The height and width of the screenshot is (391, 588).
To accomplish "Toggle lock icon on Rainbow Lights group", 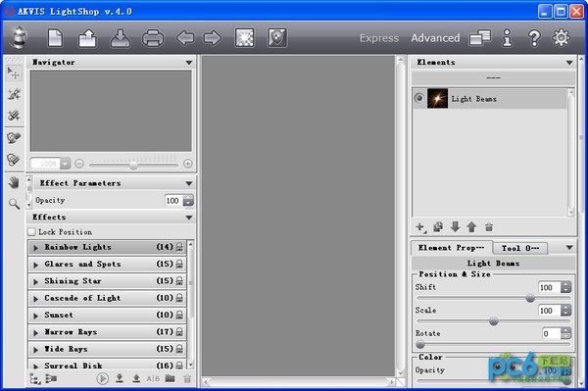I will point(179,247).
